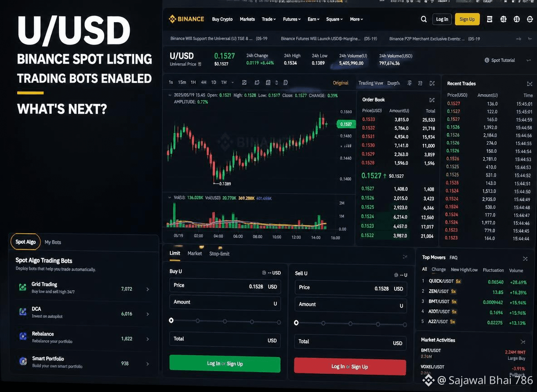Open Grid Trading via its chevron
The image size is (537, 392).
147,289
